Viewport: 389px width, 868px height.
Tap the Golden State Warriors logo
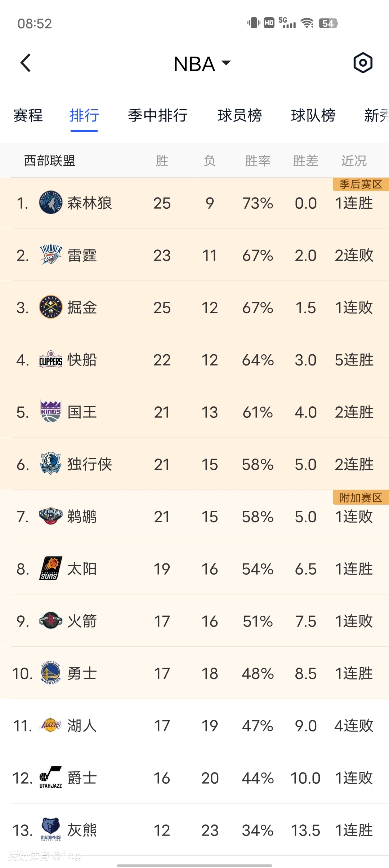[x=50, y=673]
